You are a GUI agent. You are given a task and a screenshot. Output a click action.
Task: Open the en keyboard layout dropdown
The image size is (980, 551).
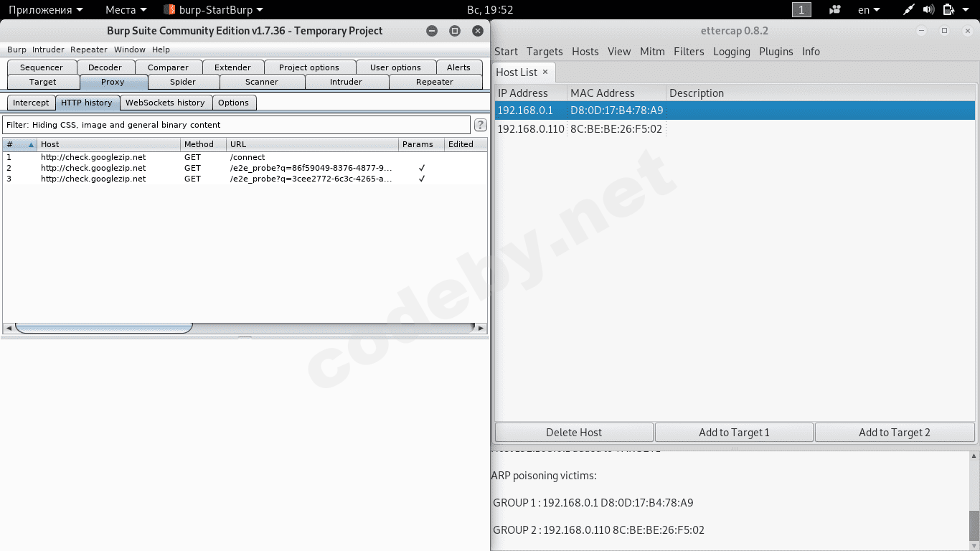point(869,10)
